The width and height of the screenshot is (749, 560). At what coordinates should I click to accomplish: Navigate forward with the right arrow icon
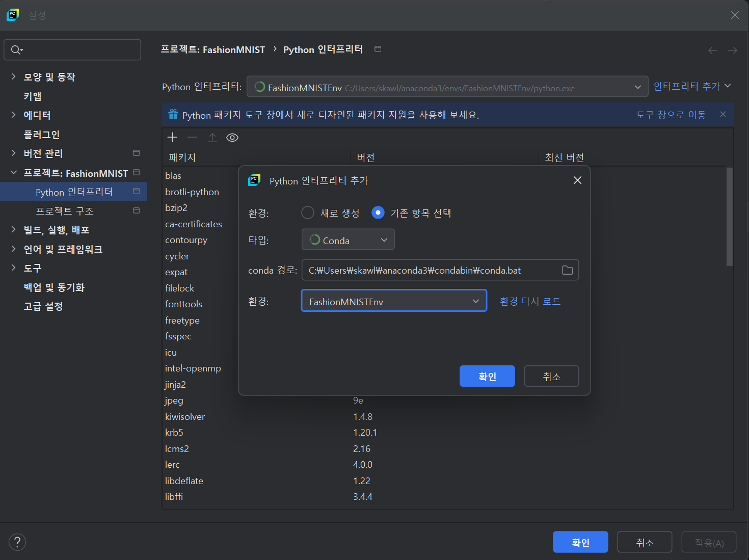point(733,50)
